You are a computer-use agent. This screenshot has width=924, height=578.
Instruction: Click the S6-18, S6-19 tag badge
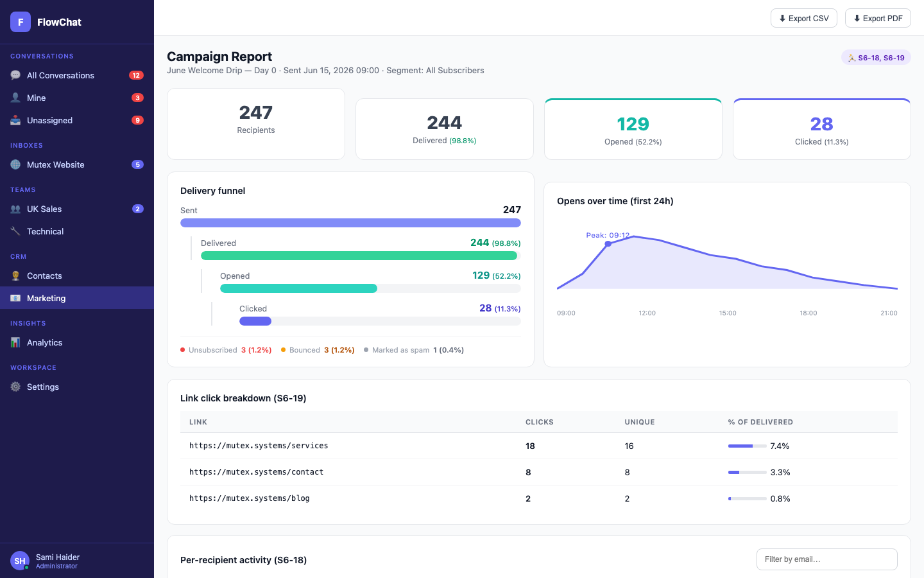(x=876, y=58)
